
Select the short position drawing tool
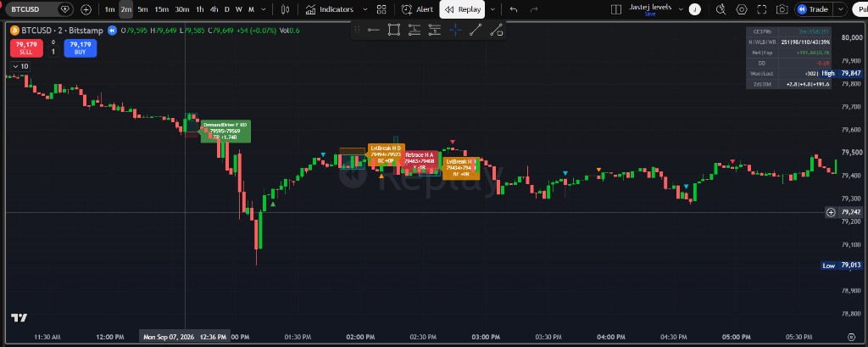pyautogui.click(x=435, y=30)
